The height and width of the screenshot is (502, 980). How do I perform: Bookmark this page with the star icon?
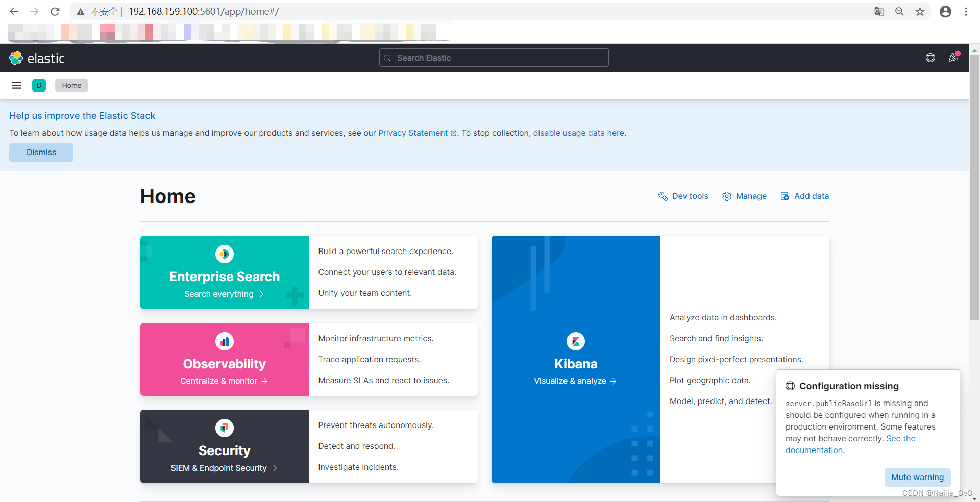point(920,11)
